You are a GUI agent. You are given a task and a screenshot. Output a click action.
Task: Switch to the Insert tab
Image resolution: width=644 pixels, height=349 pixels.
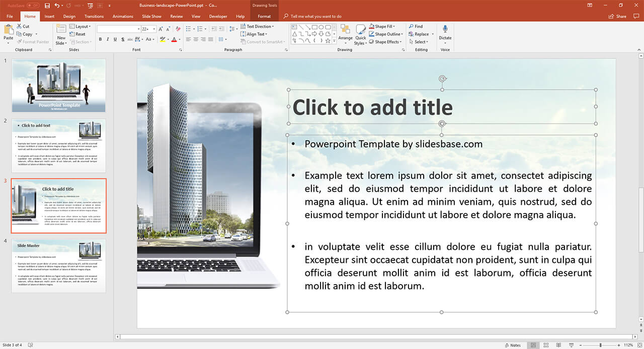(x=49, y=17)
